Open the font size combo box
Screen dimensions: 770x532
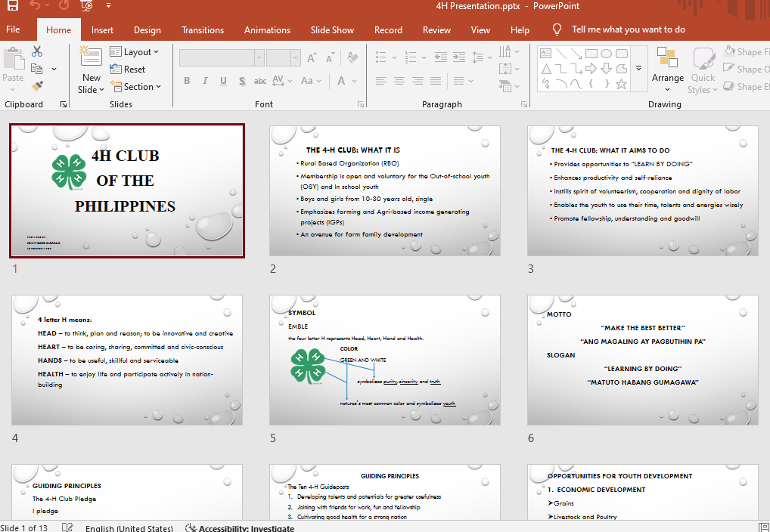pyautogui.click(x=283, y=57)
